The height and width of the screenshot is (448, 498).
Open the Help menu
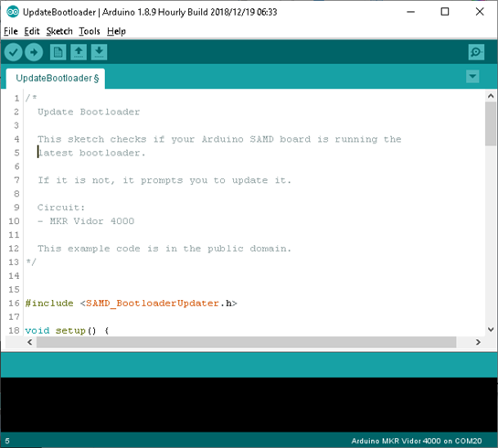click(x=116, y=31)
